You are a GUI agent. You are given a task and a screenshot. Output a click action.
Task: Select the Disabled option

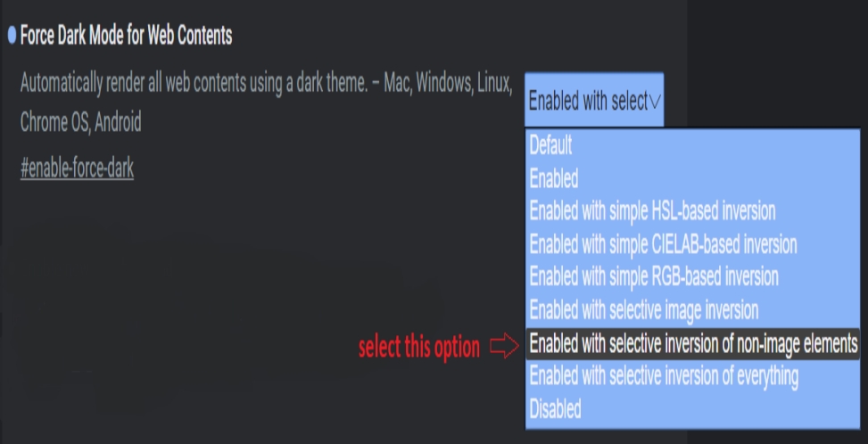555,408
